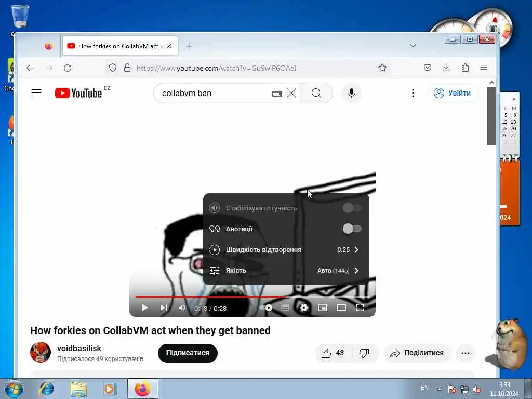The width and height of the screenshot is (532, 399).
Task: Toggle subtitles in the player
Action: 285,308
